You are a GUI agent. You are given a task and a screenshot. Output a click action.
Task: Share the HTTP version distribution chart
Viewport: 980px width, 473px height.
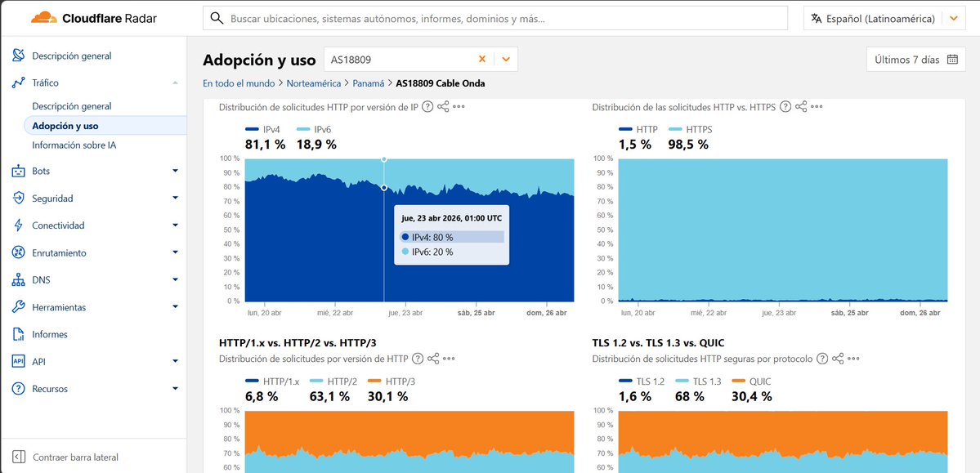(433, 359)
